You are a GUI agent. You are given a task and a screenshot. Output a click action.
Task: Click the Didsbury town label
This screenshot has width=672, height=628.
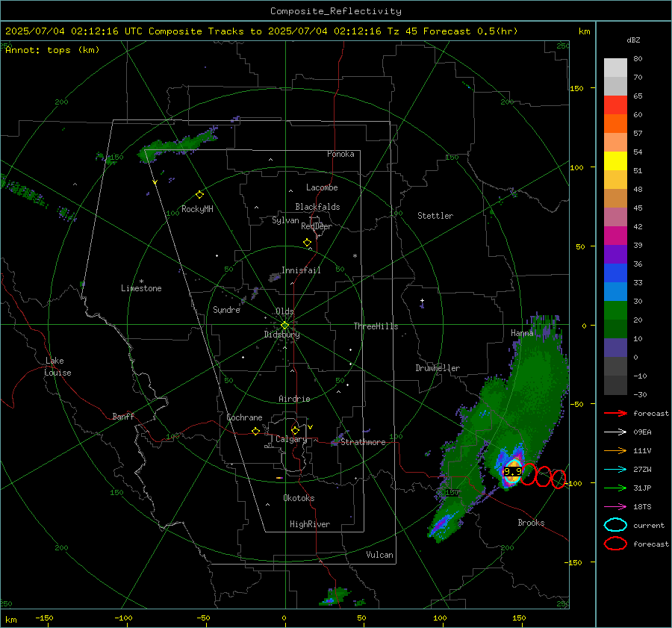(x=281, y=335)
